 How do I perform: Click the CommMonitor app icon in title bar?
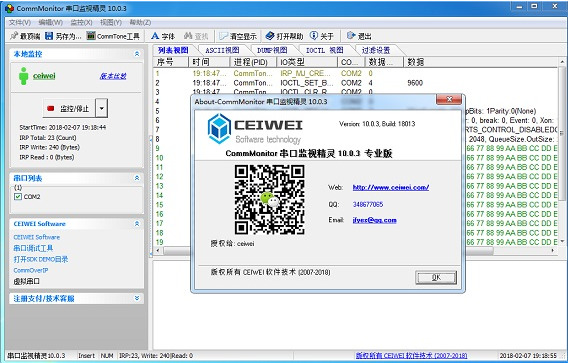pos(10,8)
